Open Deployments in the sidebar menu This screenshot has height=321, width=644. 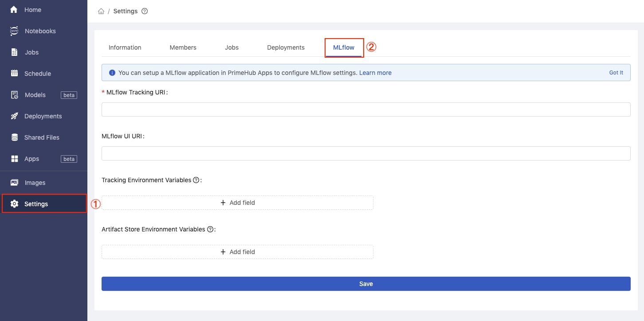43,116
